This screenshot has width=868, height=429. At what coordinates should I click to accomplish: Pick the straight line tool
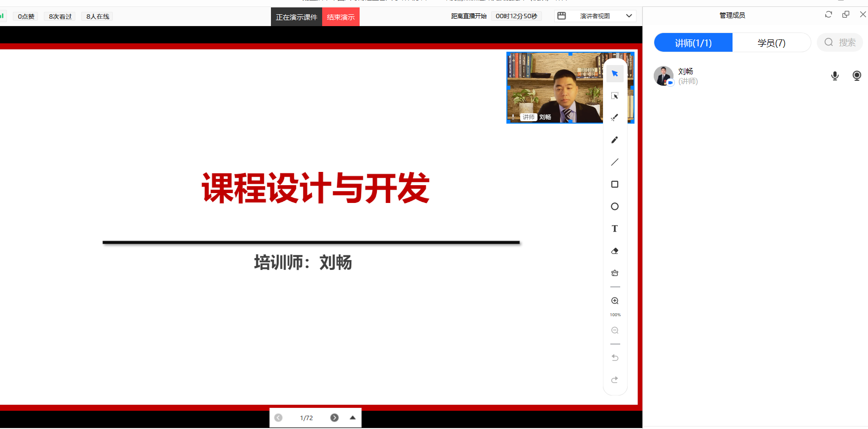[615, 162]
